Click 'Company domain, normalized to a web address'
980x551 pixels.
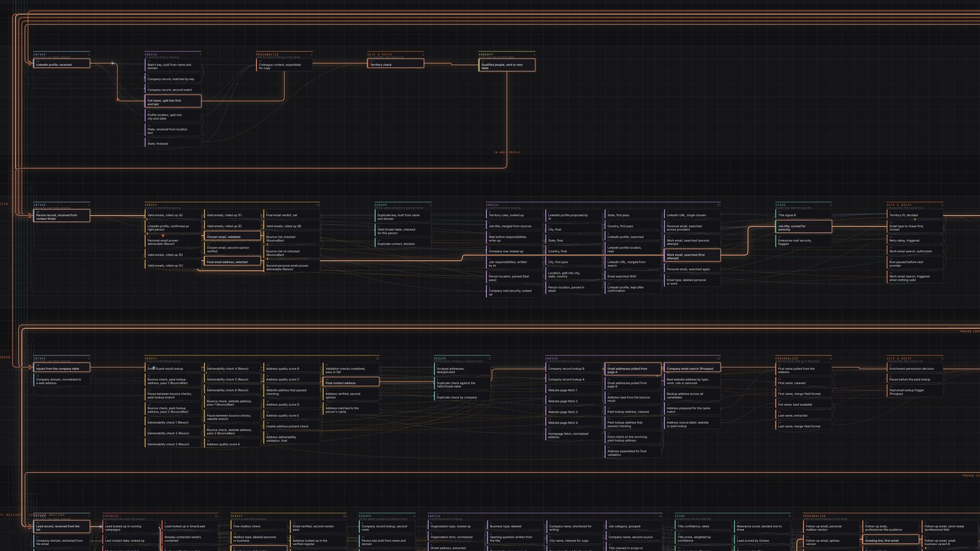62,381
